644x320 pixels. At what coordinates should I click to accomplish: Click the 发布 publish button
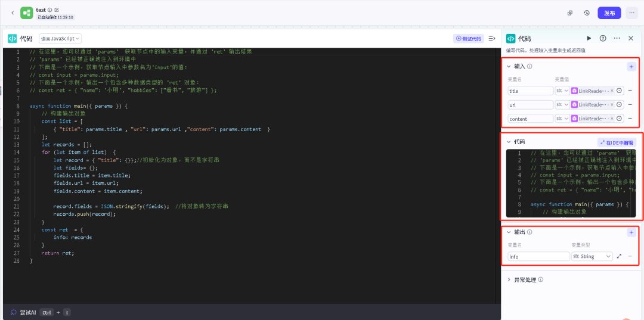click(x=609, y=13)
